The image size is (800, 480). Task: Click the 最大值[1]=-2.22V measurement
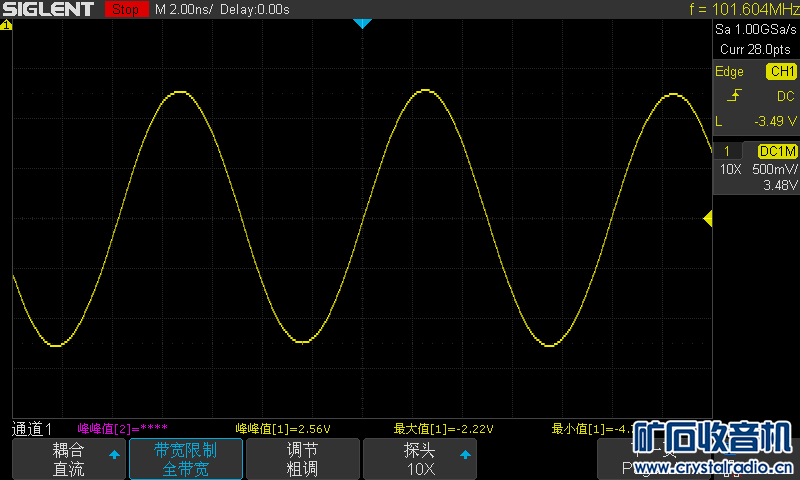pos(443,428)
